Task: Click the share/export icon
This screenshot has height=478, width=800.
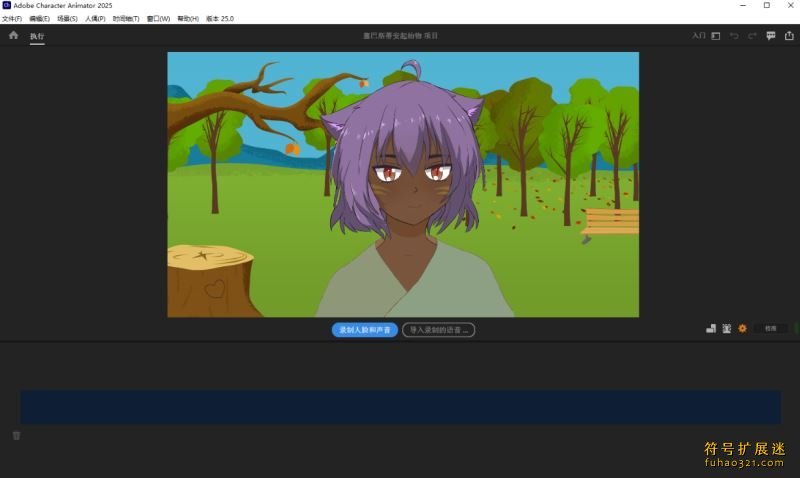Action: point(789,36)
